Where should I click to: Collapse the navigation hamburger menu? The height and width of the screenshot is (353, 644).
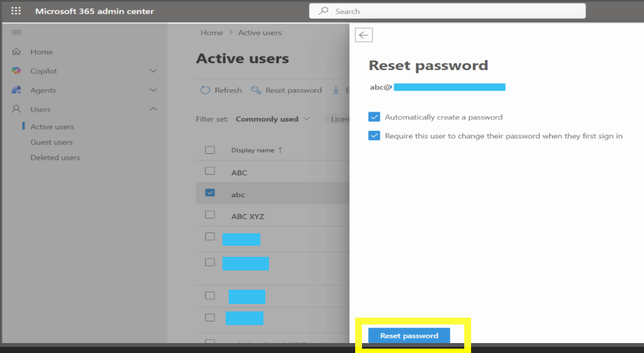(17, 32)
